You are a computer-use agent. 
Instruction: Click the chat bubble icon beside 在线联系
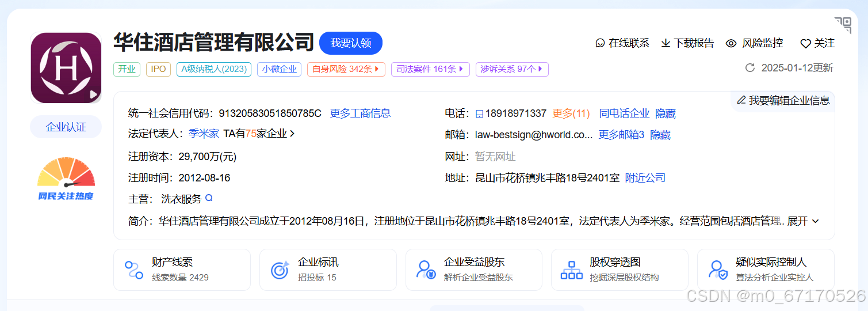(x=601, y=43)
